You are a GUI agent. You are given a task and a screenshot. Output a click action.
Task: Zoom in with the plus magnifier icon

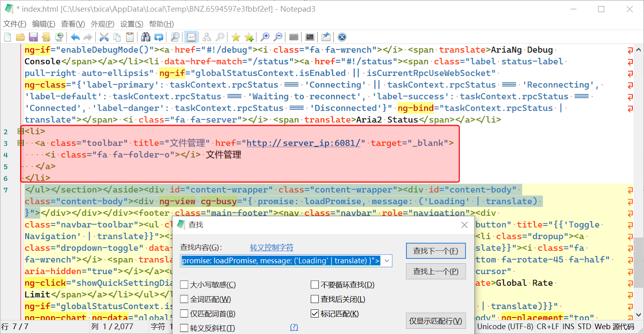tap(265, 37)
